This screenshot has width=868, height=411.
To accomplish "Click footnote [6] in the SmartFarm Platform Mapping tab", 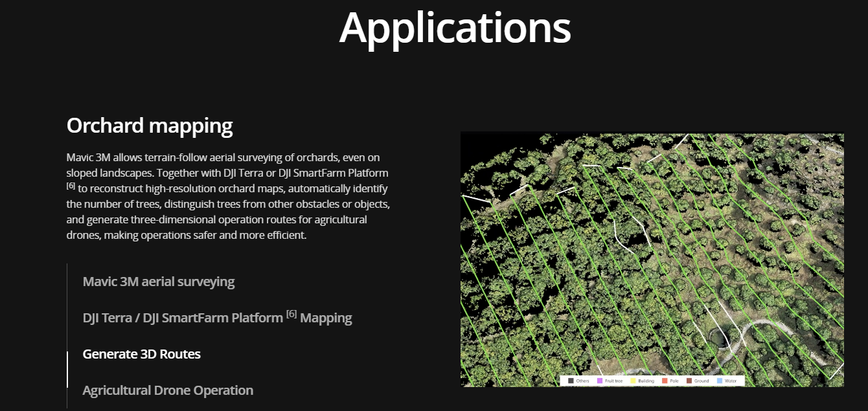I will pos(291,314).
